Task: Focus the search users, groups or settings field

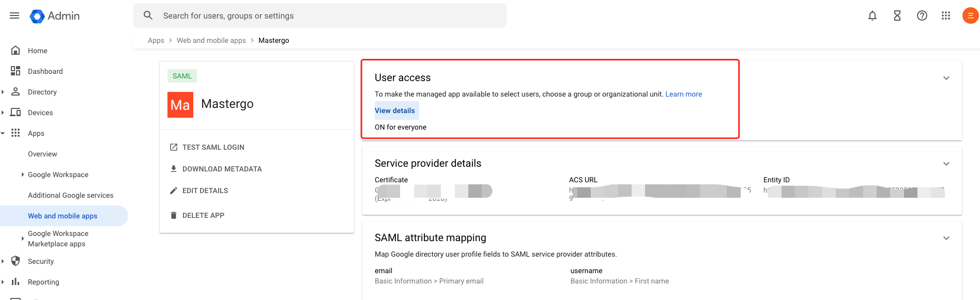Action: pos(320,15)
